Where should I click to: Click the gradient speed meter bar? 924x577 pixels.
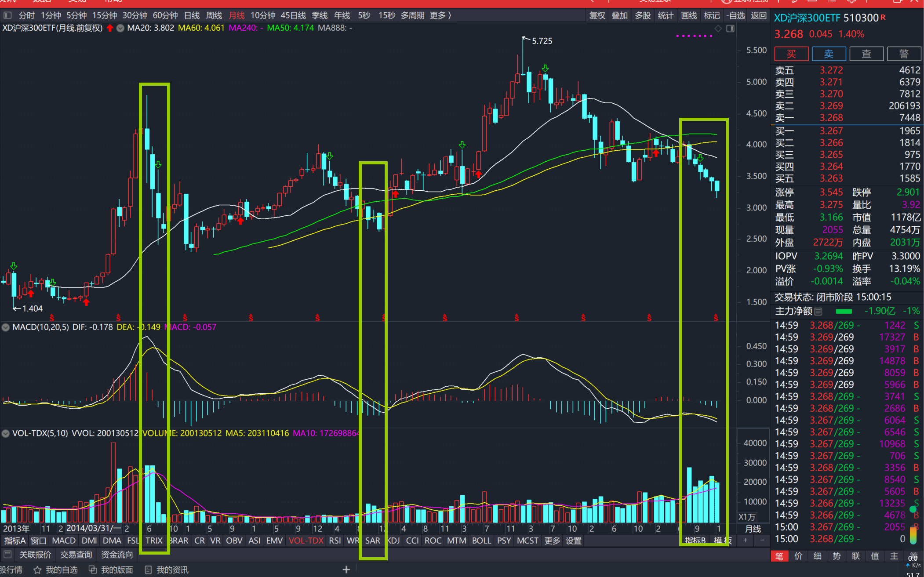coord(913,535)
